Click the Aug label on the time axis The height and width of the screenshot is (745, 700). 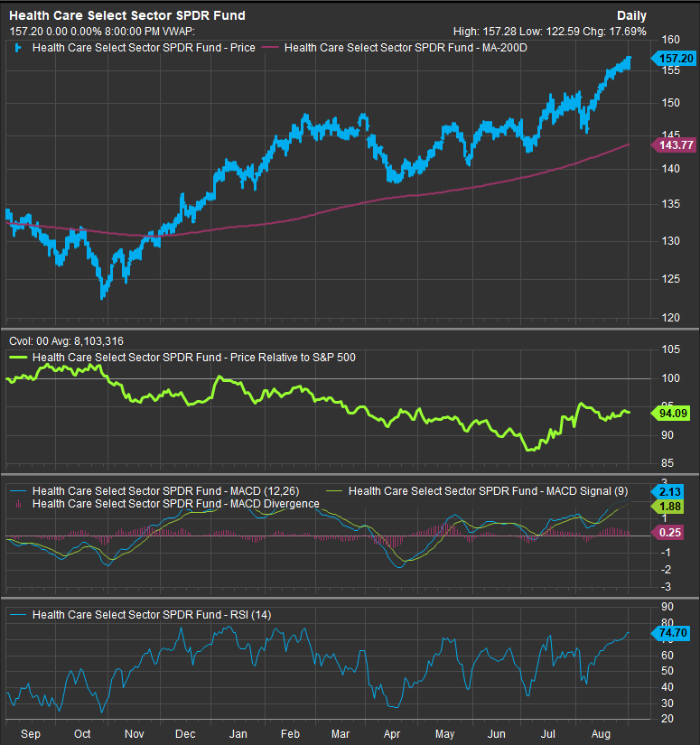pos(601,734)
